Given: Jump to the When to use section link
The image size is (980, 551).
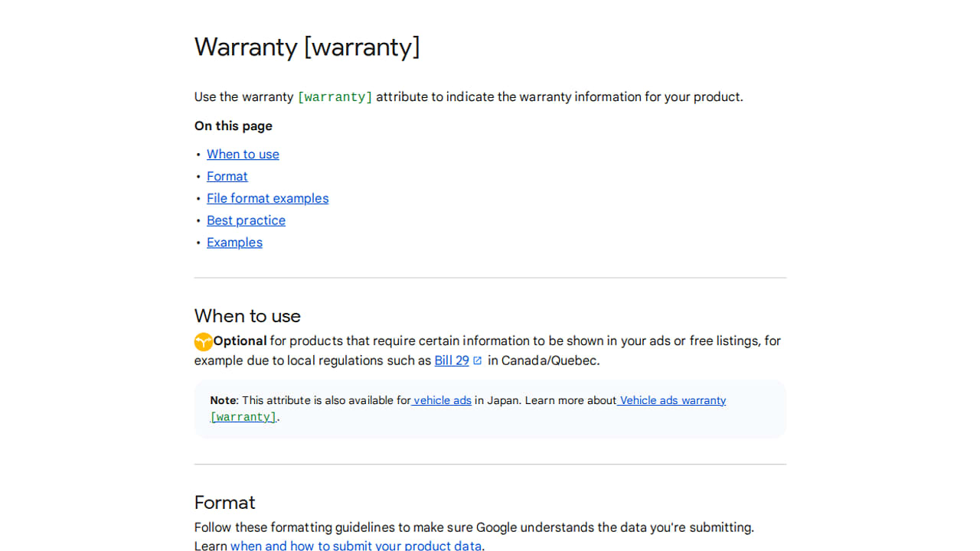Looking at the screenshot, I should pyautogui.click(x=243, y=155).
